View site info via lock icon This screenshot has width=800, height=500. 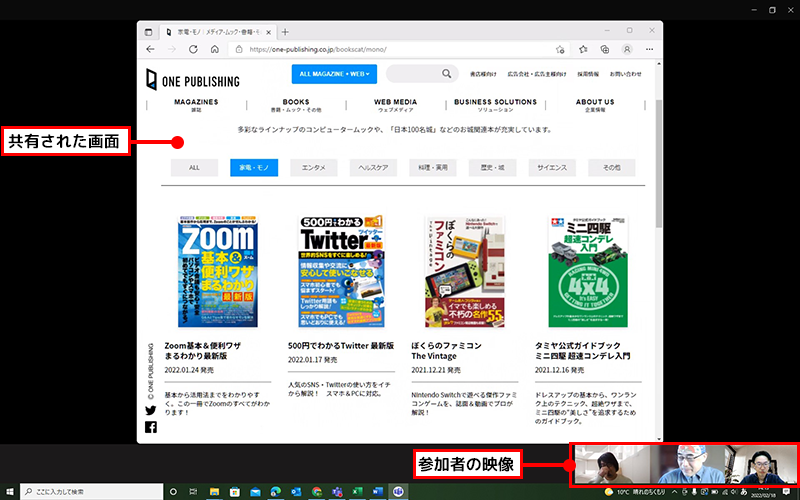click(238, 49)
